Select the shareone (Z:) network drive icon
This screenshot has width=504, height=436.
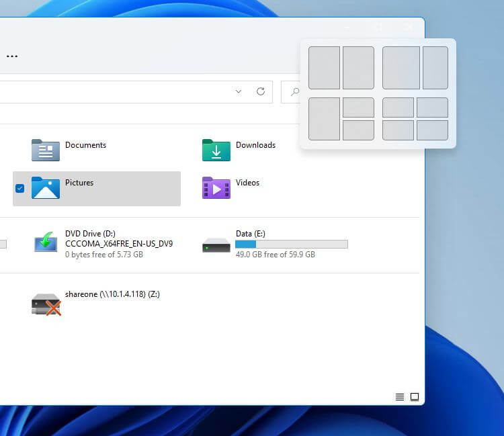(46, 304)
